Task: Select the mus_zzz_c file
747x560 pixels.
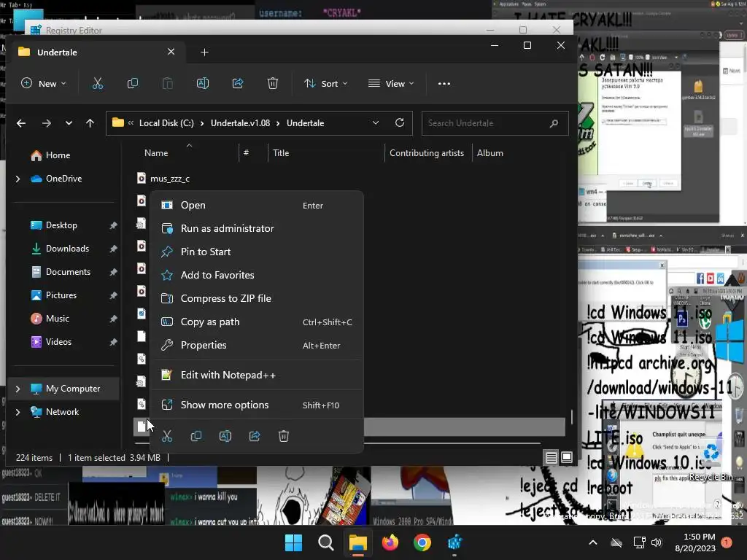Action: 169,179
